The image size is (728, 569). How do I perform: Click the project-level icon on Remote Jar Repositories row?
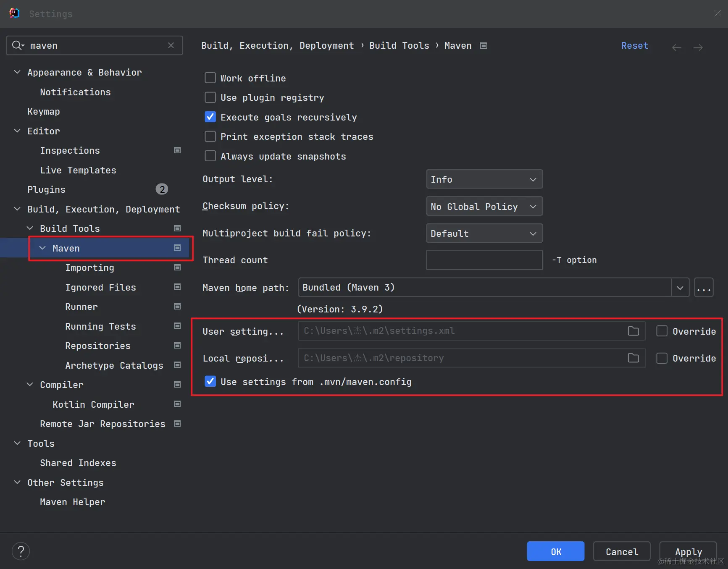point(177,424)
